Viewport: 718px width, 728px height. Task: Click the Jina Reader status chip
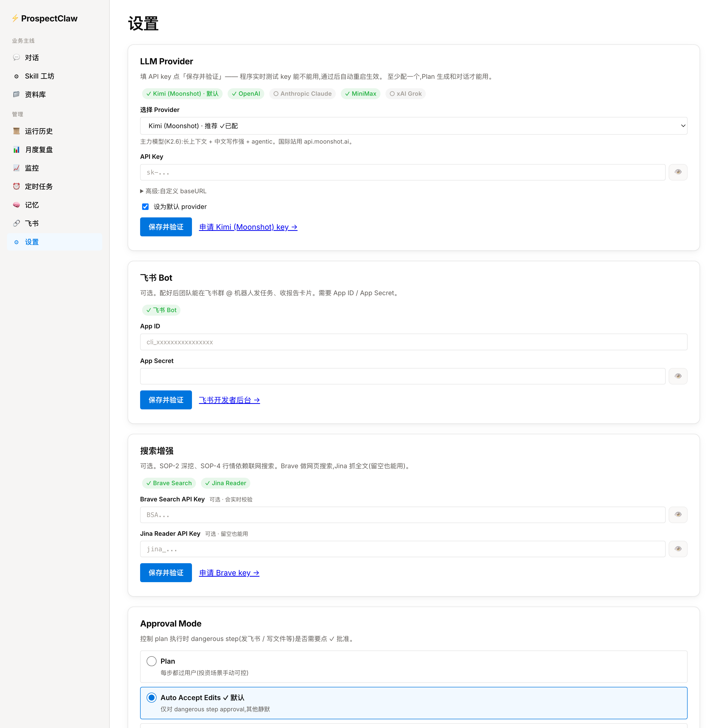225,483
